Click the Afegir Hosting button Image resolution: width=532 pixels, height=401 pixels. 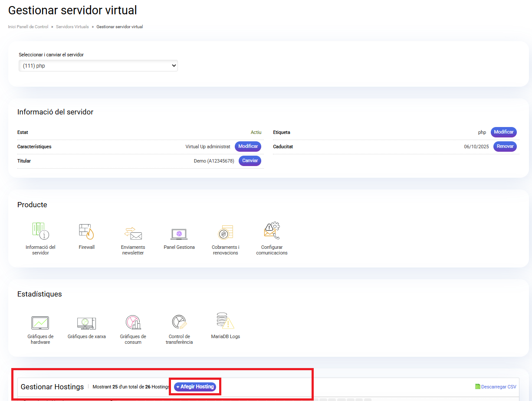195,387
